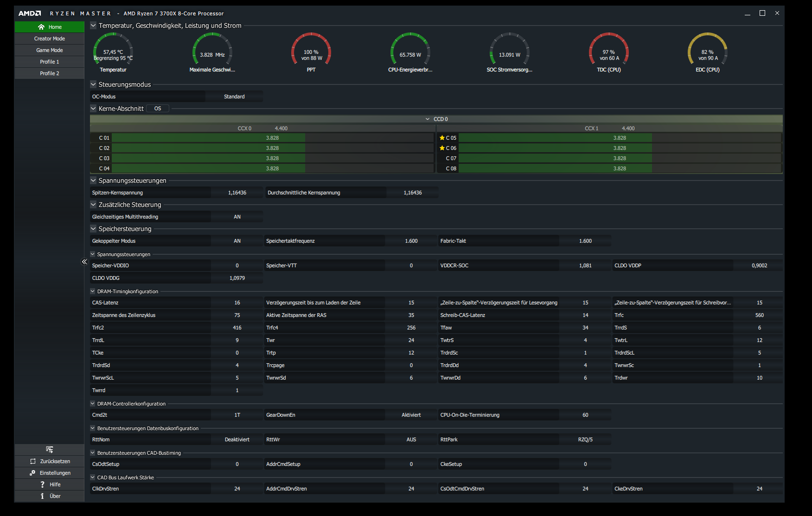Click the apply-and-test icon above Zurücksetzen
Image resolution: width=812 pixels, height=516 pixels.
[50, 449]
